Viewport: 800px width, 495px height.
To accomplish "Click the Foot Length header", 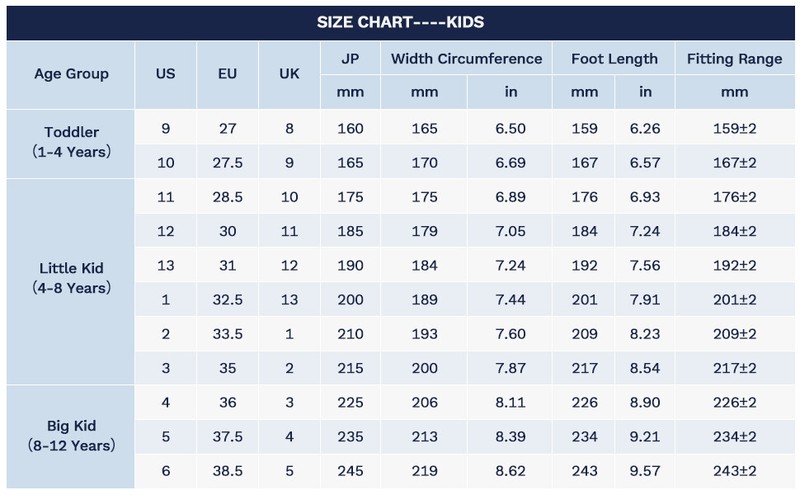I will [x=613, y=59].
